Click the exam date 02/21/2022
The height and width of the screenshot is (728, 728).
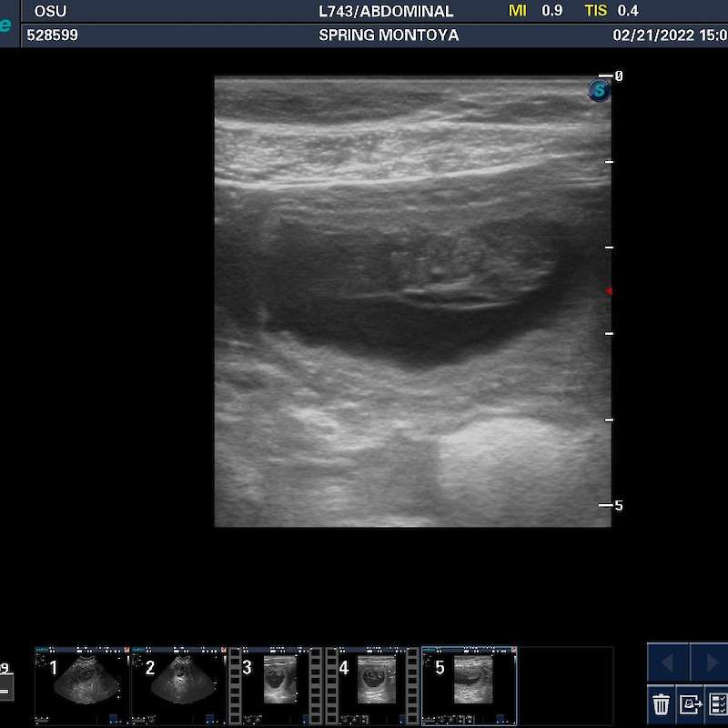coord(652,35)
